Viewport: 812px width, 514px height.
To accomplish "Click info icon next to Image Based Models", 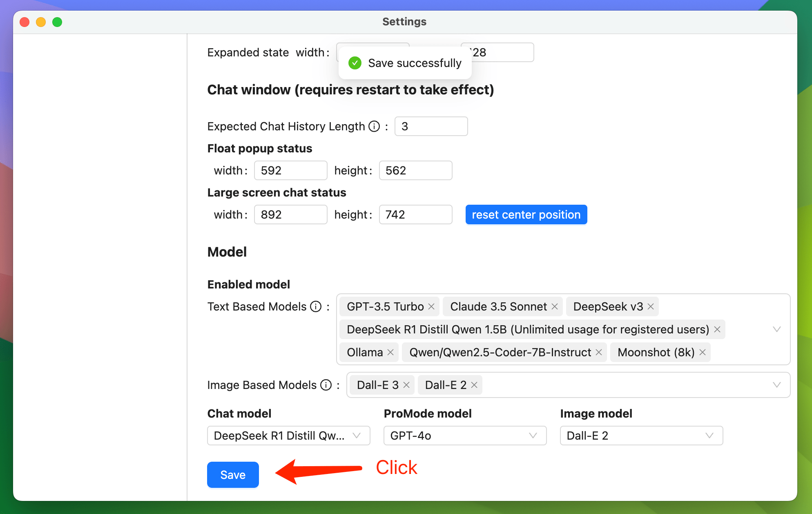I will point(326,385).
